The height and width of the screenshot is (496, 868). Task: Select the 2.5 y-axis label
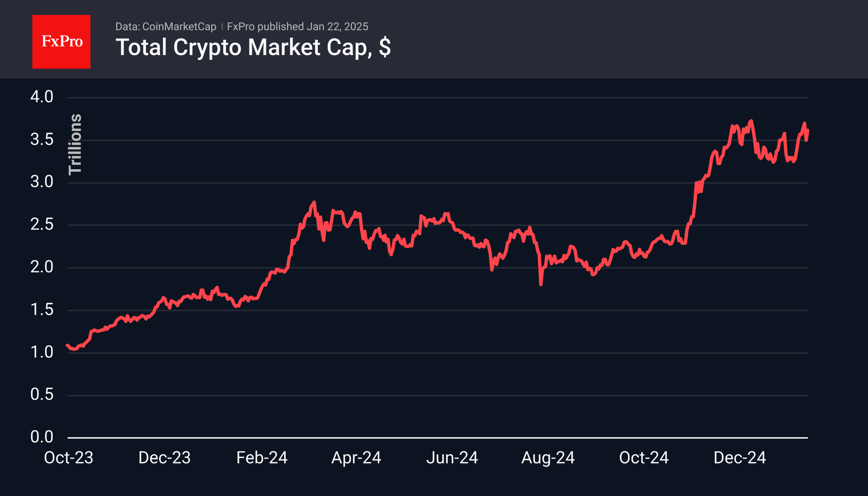tap(42, 224)
